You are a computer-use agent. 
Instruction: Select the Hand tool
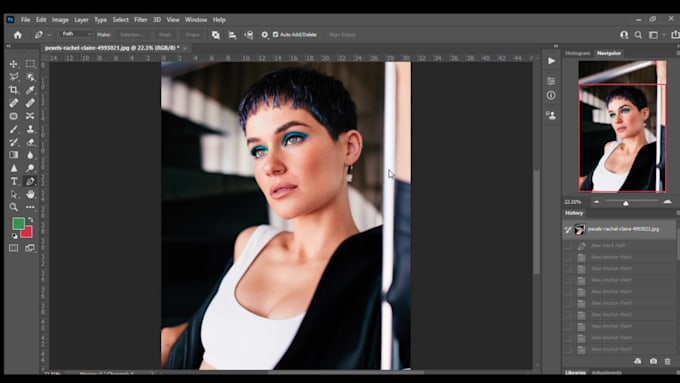click(30, 194)
